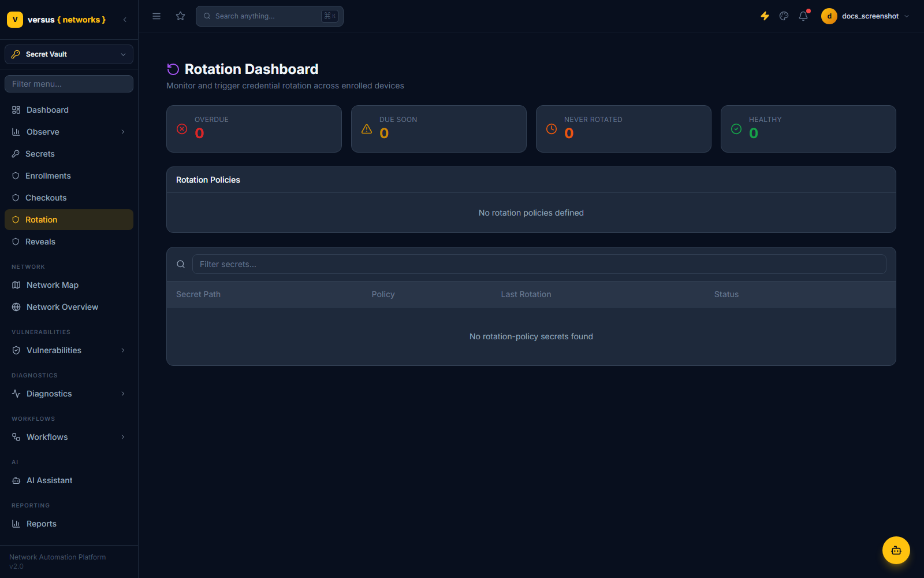The image size is (924, 578).
Task: Click the Diagnostics pulse icon
Action: pos(16,394)
